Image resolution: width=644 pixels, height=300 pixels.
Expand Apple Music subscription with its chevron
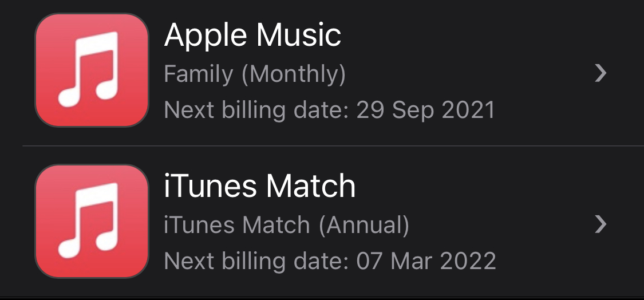tap(600, 73)
